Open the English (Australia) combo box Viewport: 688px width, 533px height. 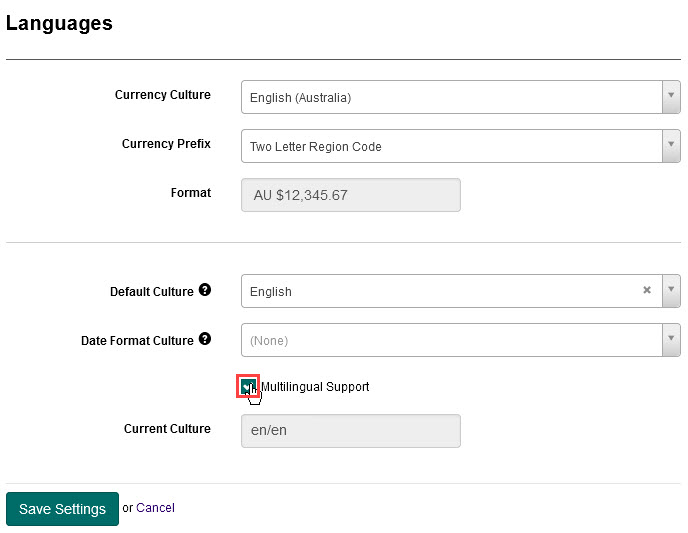(x=461, y=97)
